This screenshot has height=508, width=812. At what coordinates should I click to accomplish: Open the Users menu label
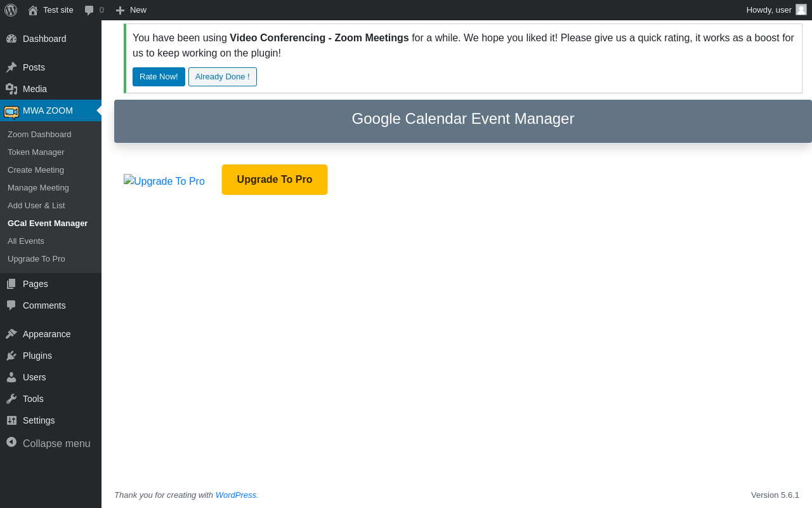[34, 377]
